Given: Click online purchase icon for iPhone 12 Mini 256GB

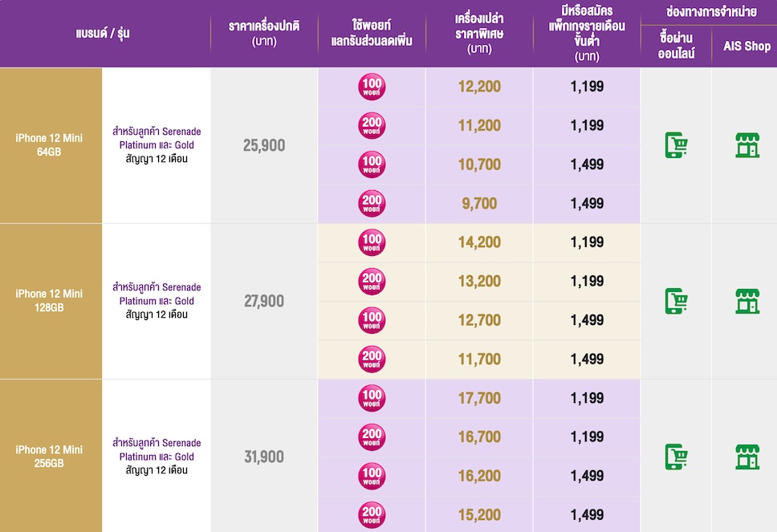Looking at the screenshot, I should click(677, 457).
